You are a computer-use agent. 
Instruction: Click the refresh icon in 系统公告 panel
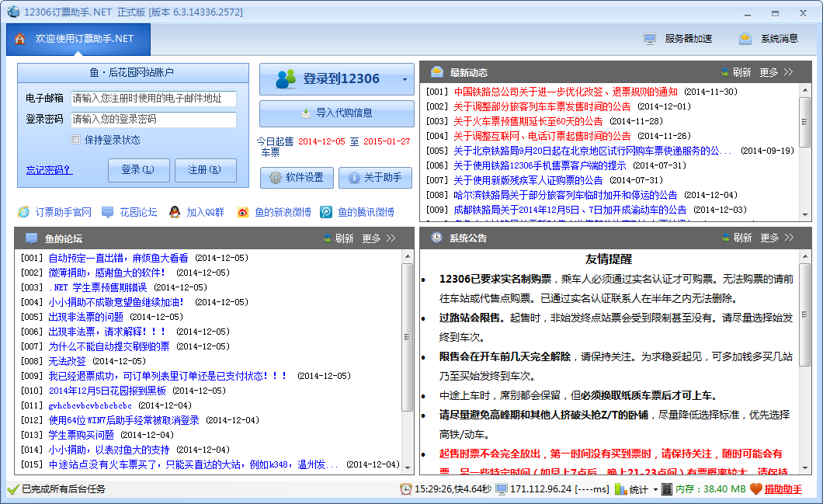725,238
